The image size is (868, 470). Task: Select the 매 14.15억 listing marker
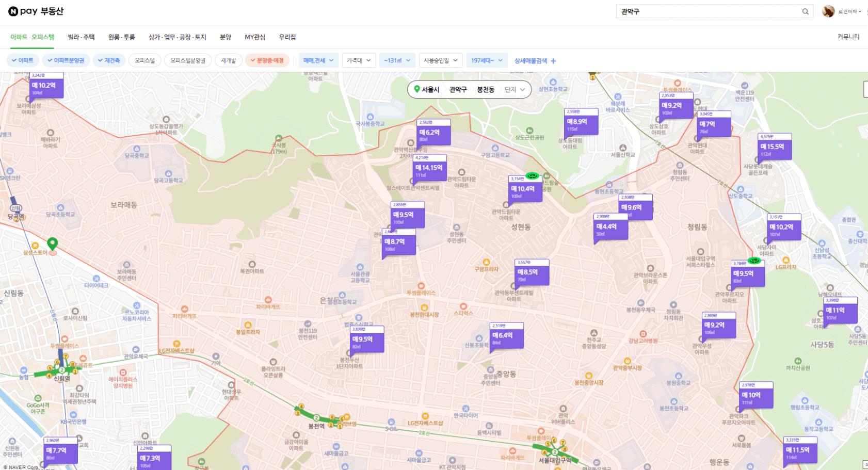(429, 168)
